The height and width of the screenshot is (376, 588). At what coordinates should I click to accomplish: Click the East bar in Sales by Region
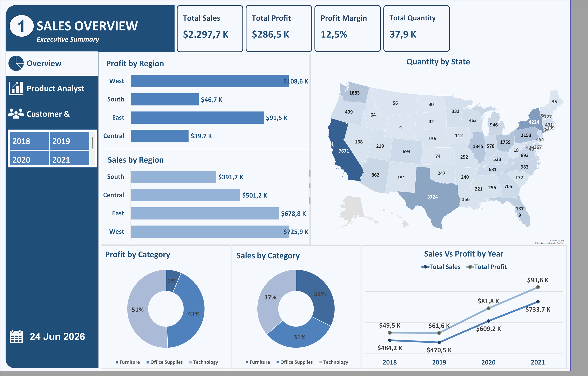coord(205,213)
